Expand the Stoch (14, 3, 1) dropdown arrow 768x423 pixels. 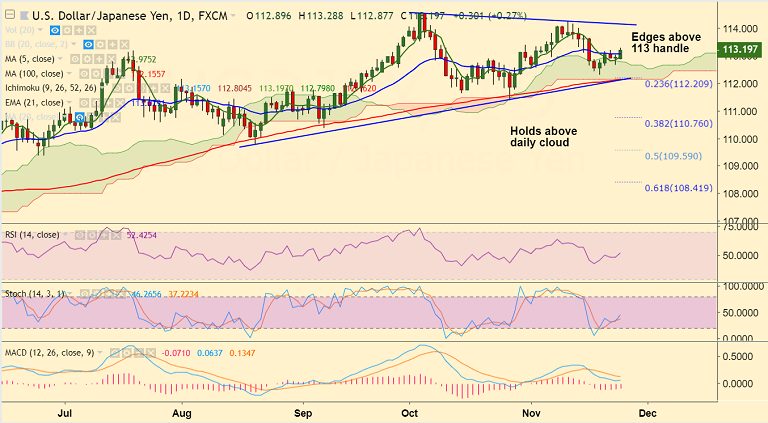tap(70, 293)
